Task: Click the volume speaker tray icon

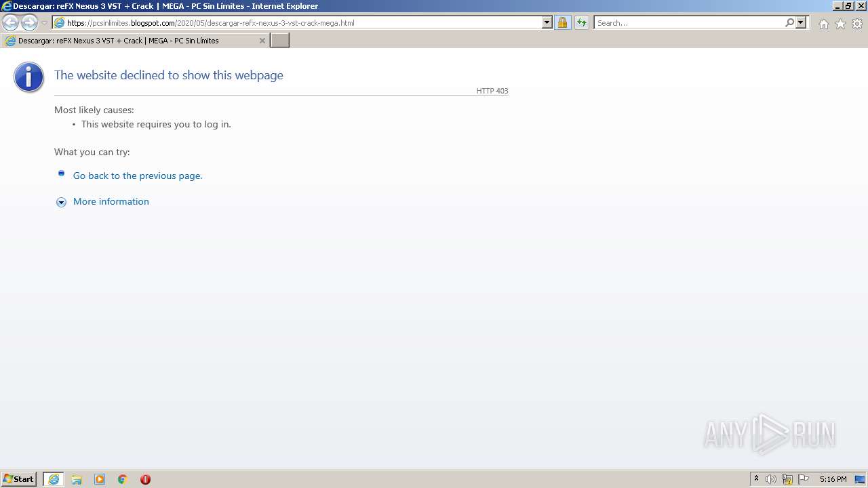Action: [x=771, y=479]
